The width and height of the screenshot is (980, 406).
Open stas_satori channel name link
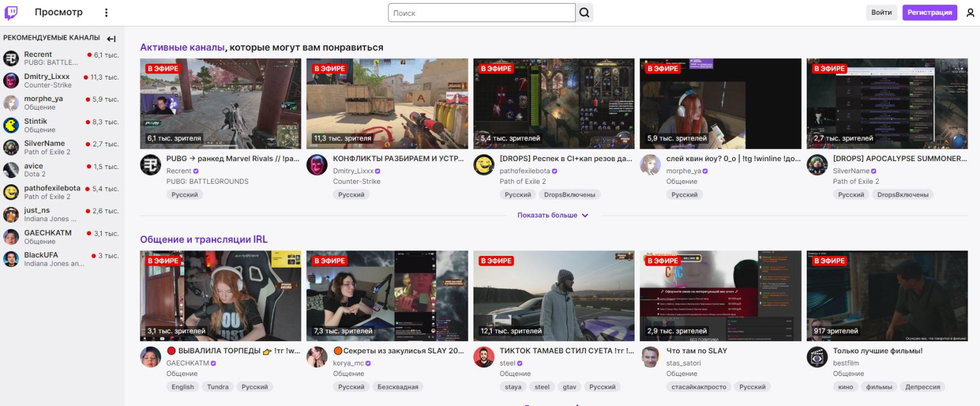(684, 363)
